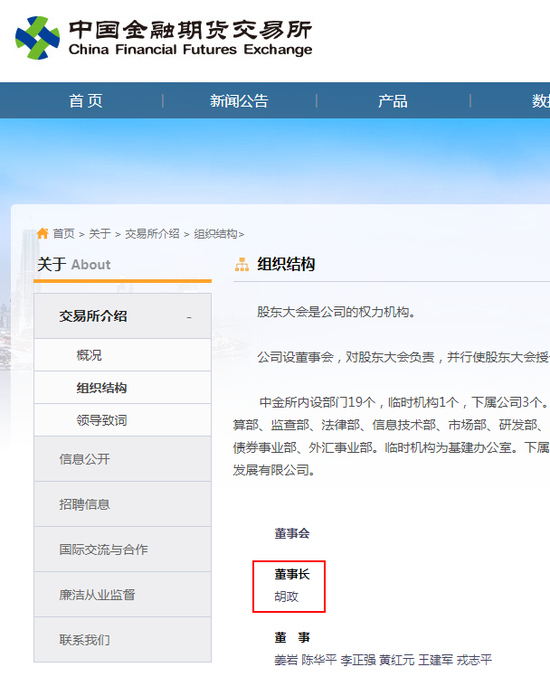Screen dimensions: 550x686
Task: Click the 关于 About sidebar heading
Action: (x=74, y=264)
